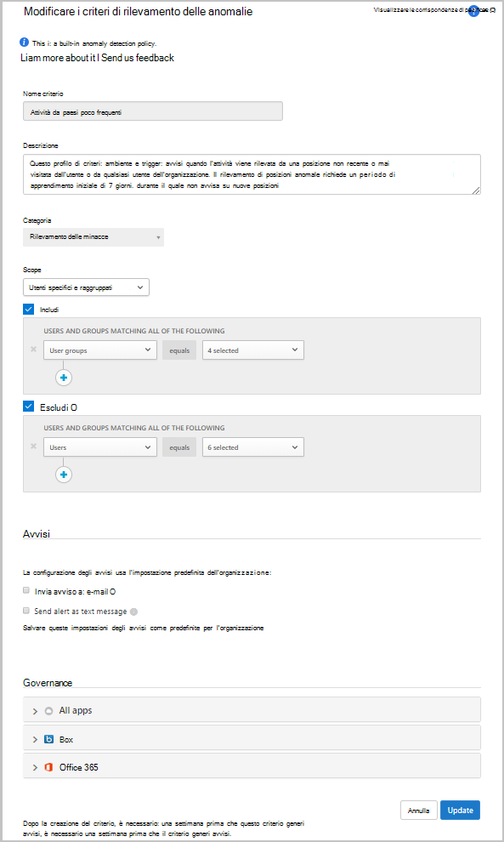Open the 4 selected user groups dropdown
The height and width of the screenshot is (842, 504).
(x=252, y=350)
